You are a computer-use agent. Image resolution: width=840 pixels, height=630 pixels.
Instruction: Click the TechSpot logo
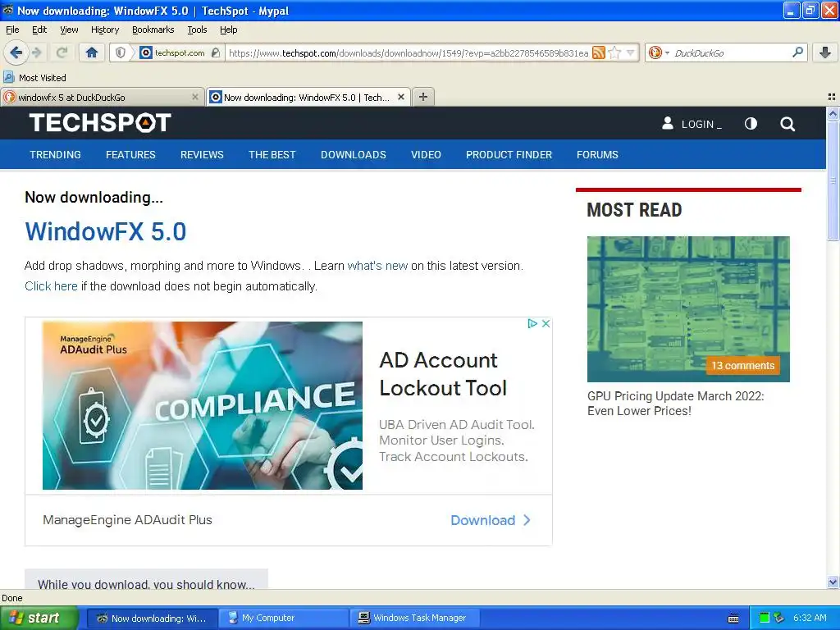[x=100, y=123]
